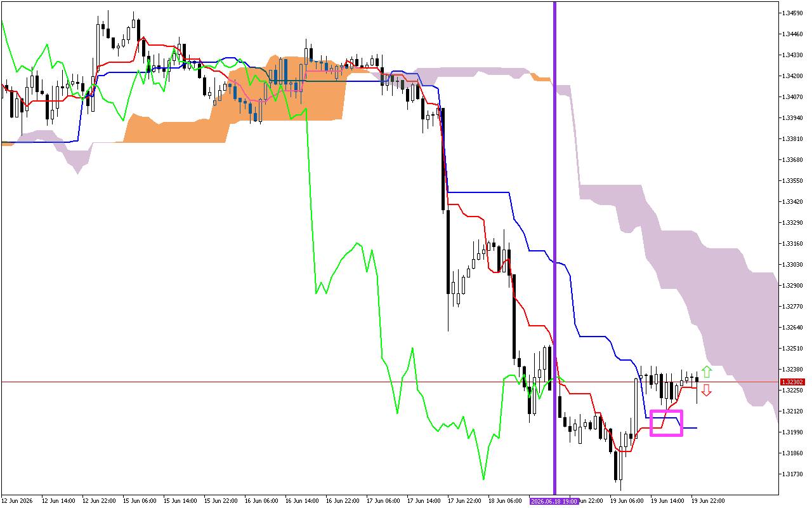Click time axis label 17 Jun 06:00
This screenshot has width=812, height=508.
(383, 501)
